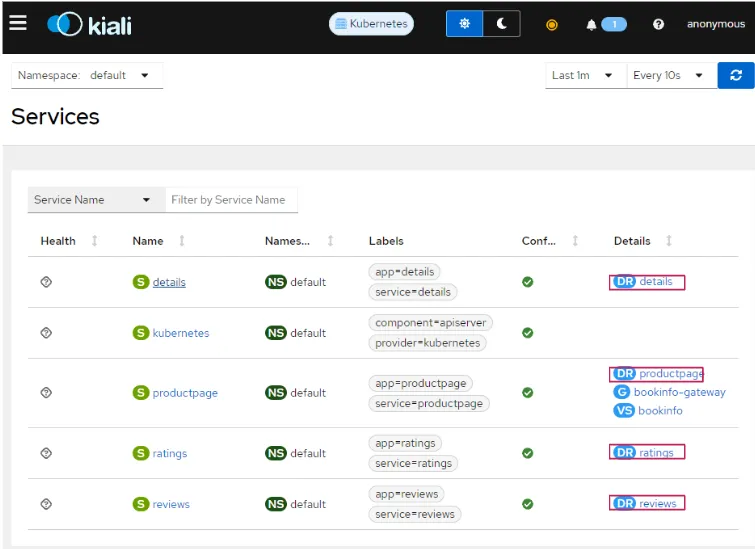Open the details service link
Screen dimensions: 755x549
[169, 282]
